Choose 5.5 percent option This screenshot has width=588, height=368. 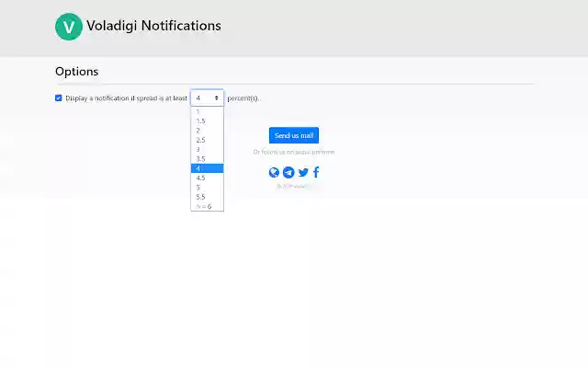207,197
